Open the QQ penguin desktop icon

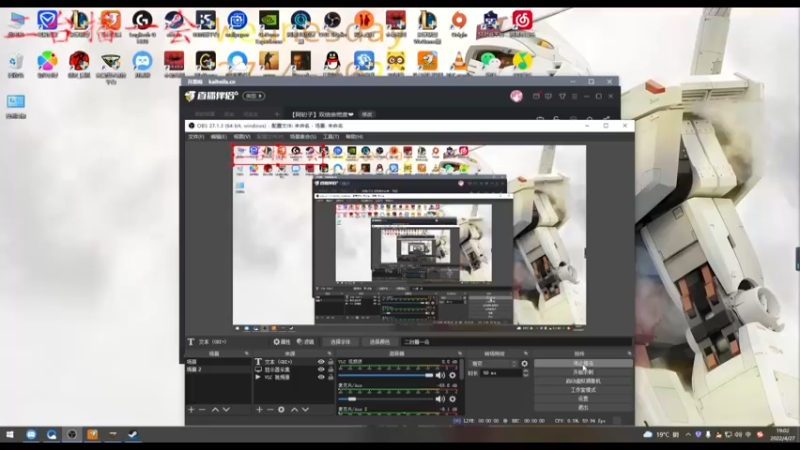(332, 62)
